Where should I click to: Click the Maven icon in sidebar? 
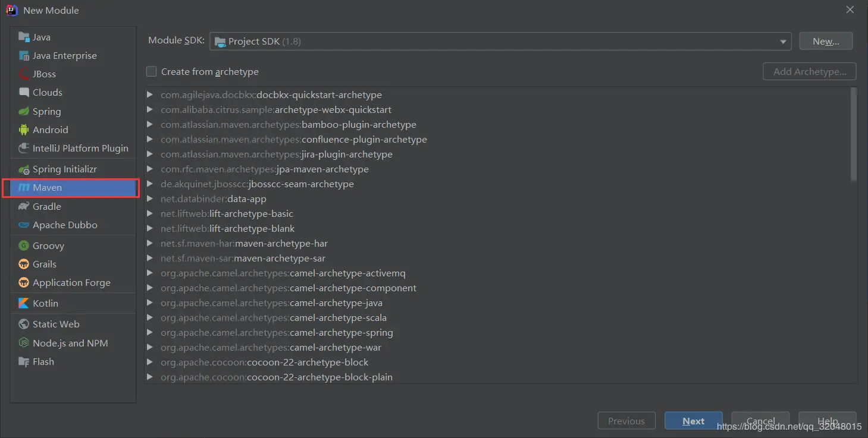click(x=24, y=188)
